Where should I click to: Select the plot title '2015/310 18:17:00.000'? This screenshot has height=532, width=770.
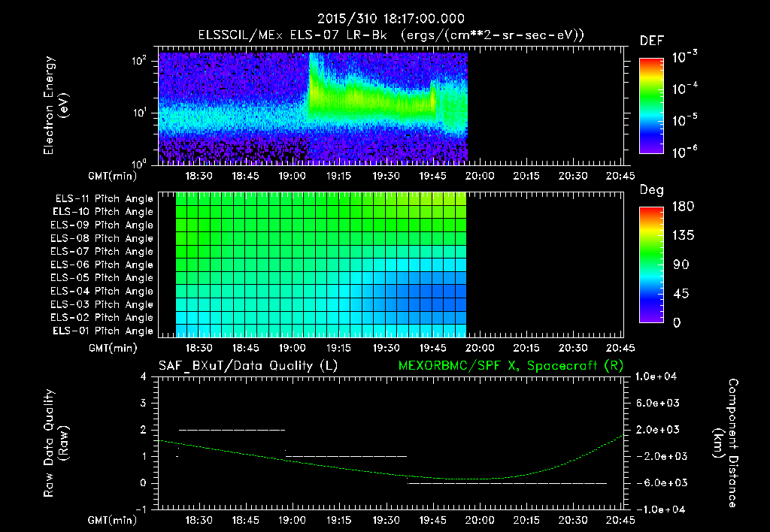coord(390,19)
